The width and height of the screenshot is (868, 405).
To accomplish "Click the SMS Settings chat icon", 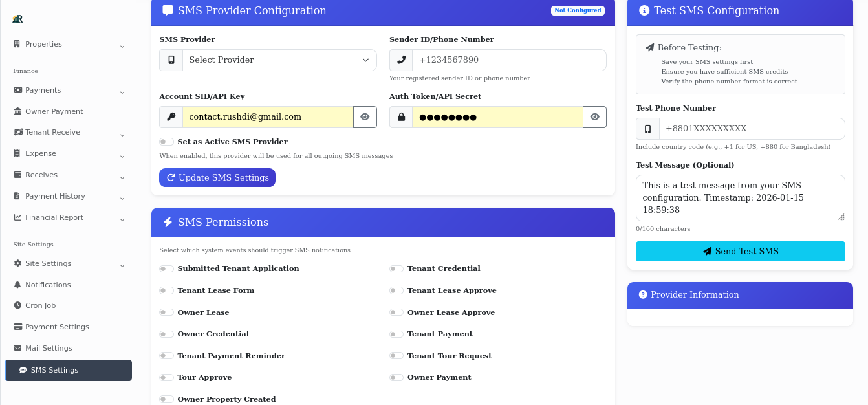I will tap(23, 370).
